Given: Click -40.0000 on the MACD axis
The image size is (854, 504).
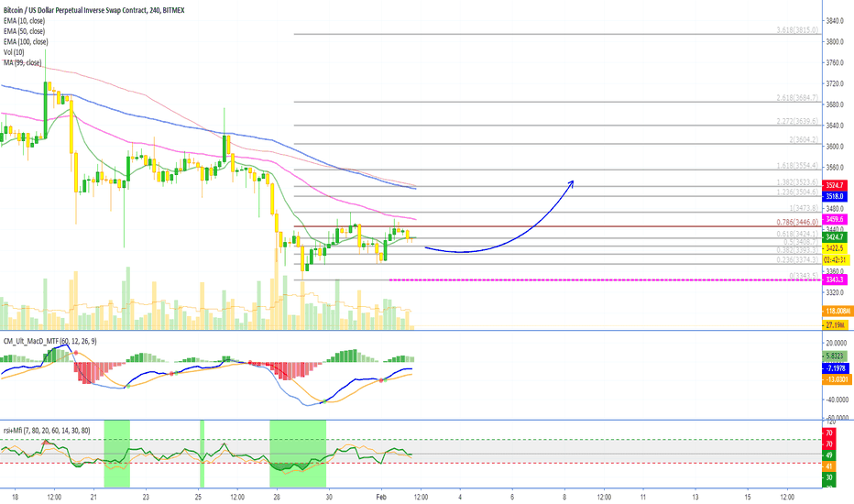Looking at the screenshot, I should click(x=837, y=400).
